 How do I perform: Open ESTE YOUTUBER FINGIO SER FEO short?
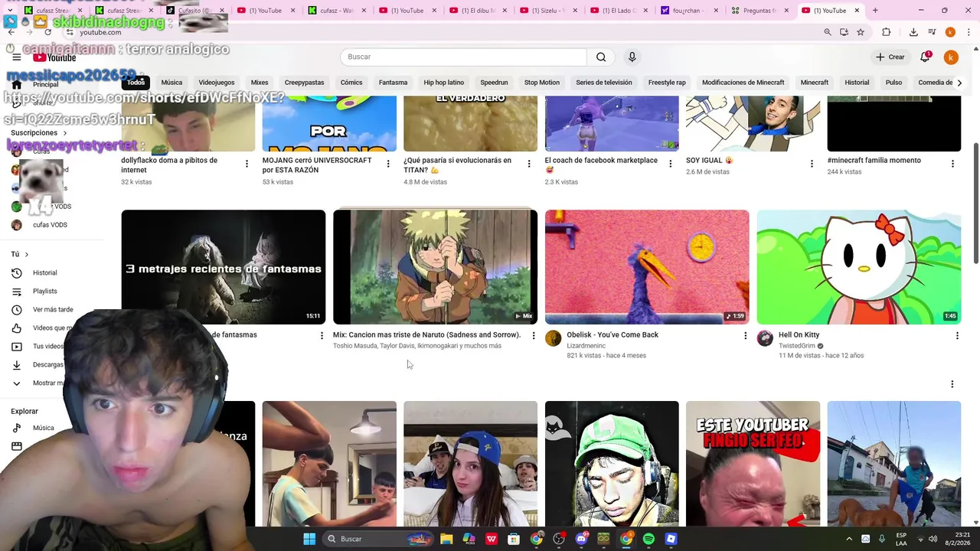753,464
